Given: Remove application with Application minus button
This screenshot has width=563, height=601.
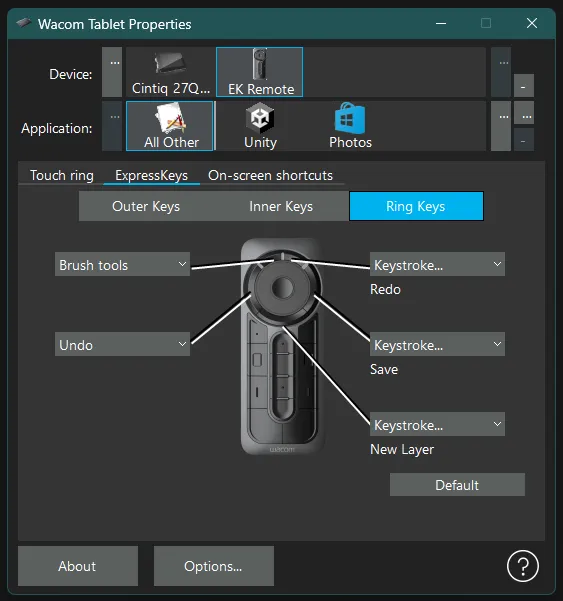Looking at the screenshot, I should pyautogui.click(x=524, y=140).
